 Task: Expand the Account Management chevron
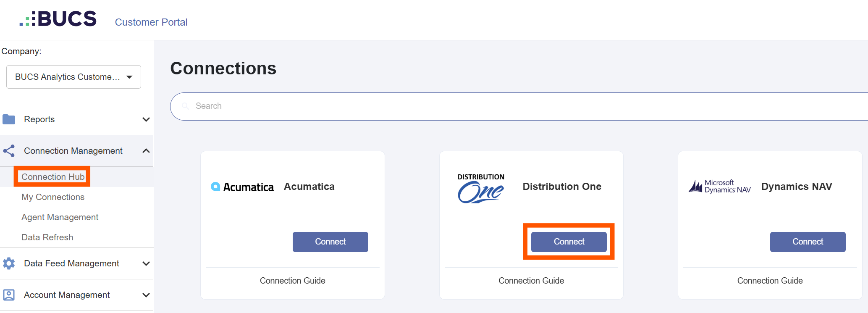pyautogui.click(x=146, y=295)
